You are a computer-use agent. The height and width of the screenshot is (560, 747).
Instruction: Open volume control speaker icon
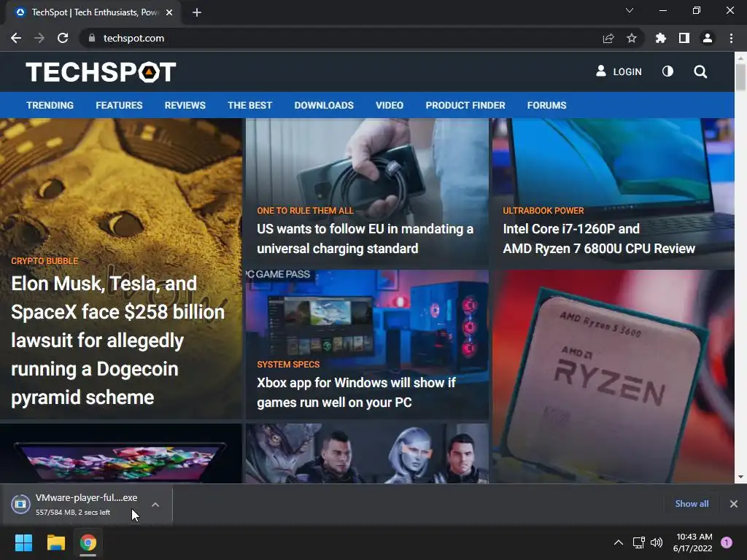point(657,542)
